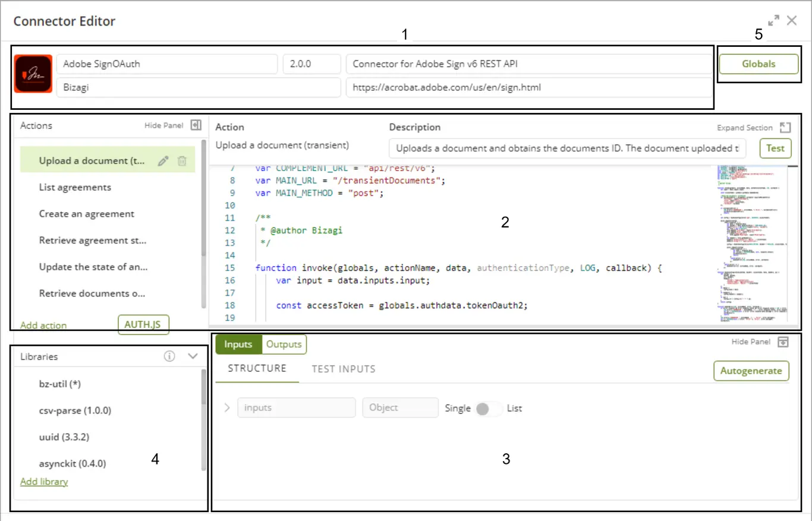Click the inputs name field

pos(297,408)
